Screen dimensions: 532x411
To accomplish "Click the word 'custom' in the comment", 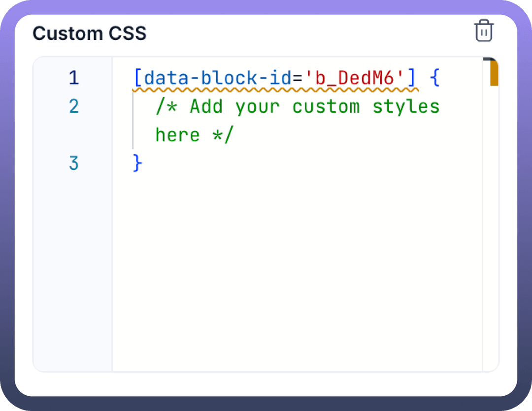I will click(326, 106).
